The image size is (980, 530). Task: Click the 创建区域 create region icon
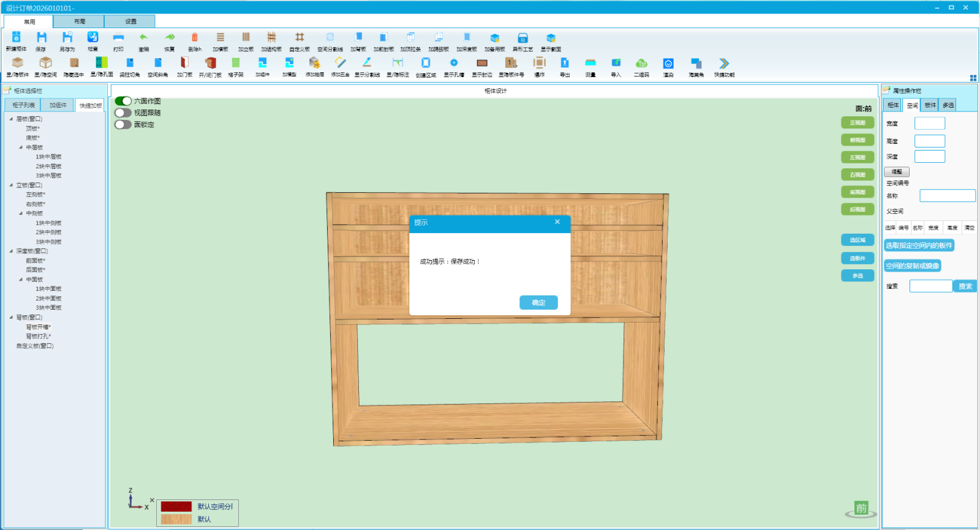(426, 63)
